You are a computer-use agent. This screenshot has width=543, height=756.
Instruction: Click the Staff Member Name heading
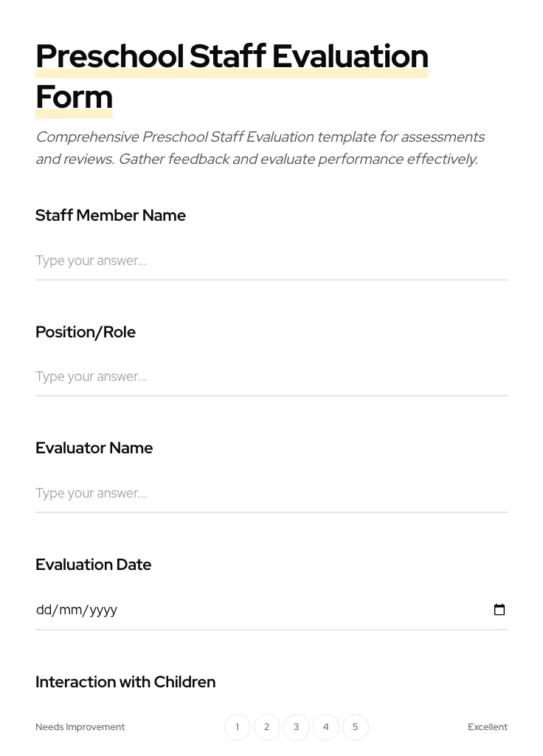[x=111, y=216]
